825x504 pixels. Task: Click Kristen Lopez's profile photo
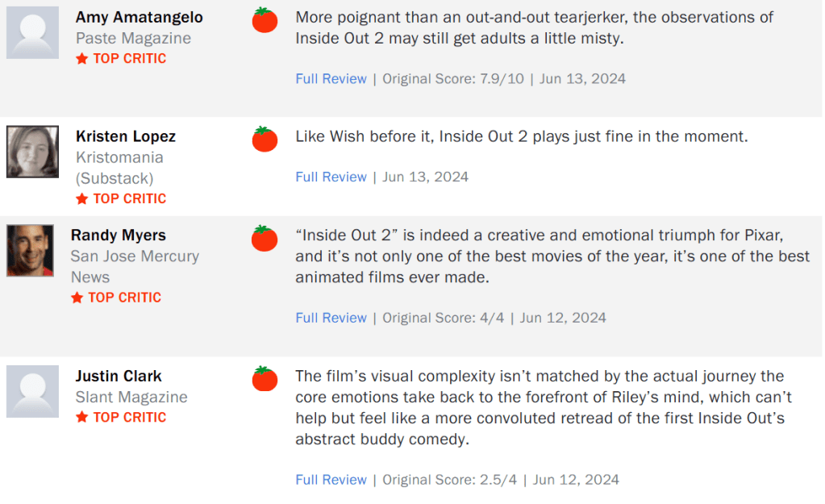click(32, 152)
